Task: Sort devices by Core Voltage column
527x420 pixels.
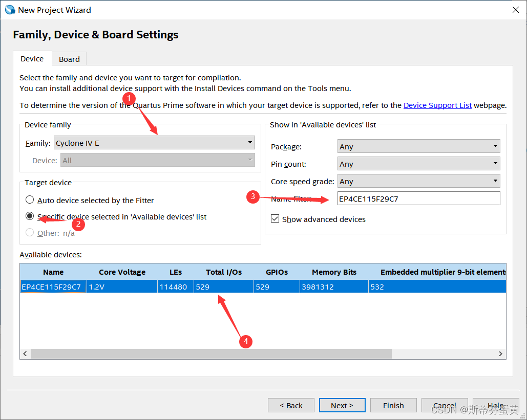Action: (x=122, y=272)
